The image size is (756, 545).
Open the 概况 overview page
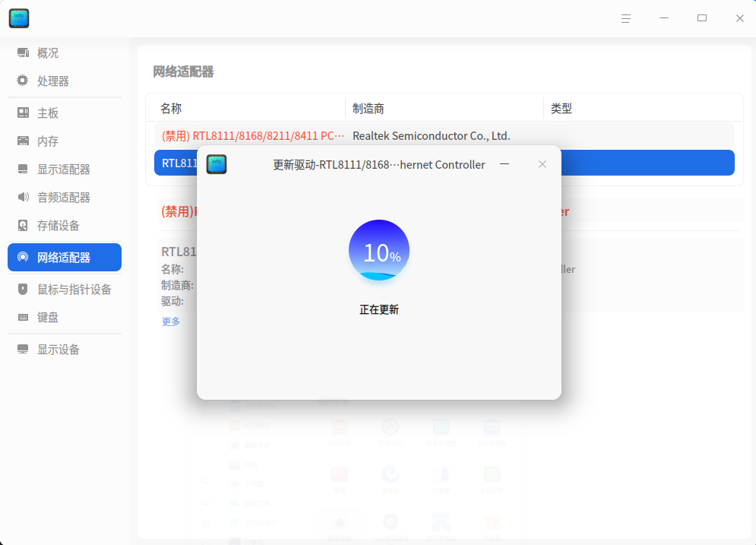(65, 53)
